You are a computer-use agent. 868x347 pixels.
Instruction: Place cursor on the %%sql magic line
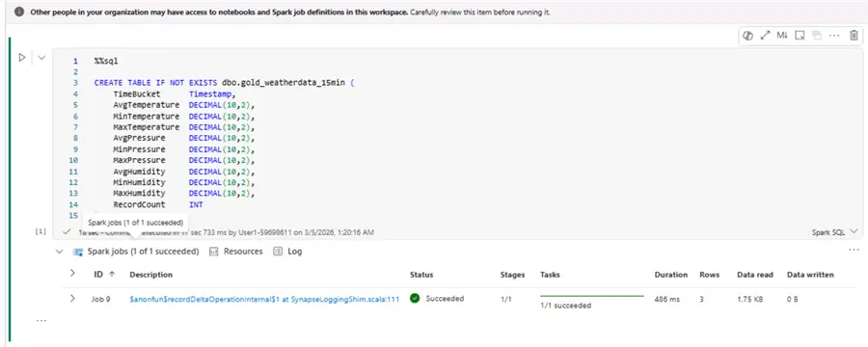pyautogui.click(x=106, y=61)
